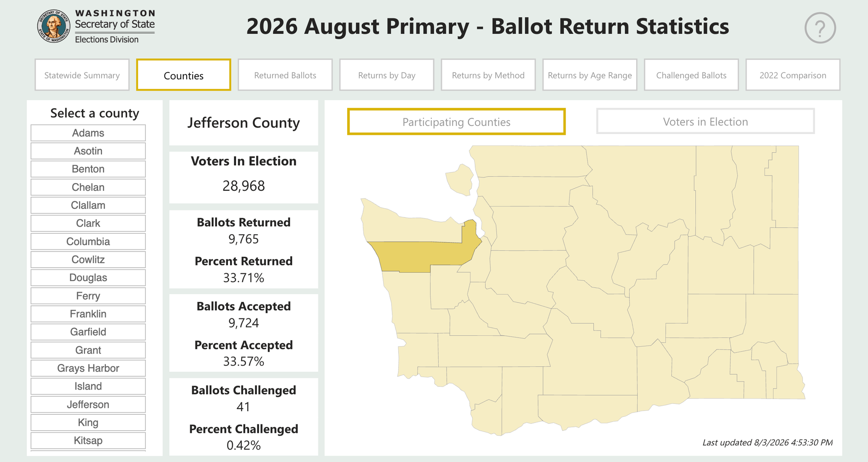Select Clallam county in list
The height and width of the screenshot is (462, 868).
[88, 205]
